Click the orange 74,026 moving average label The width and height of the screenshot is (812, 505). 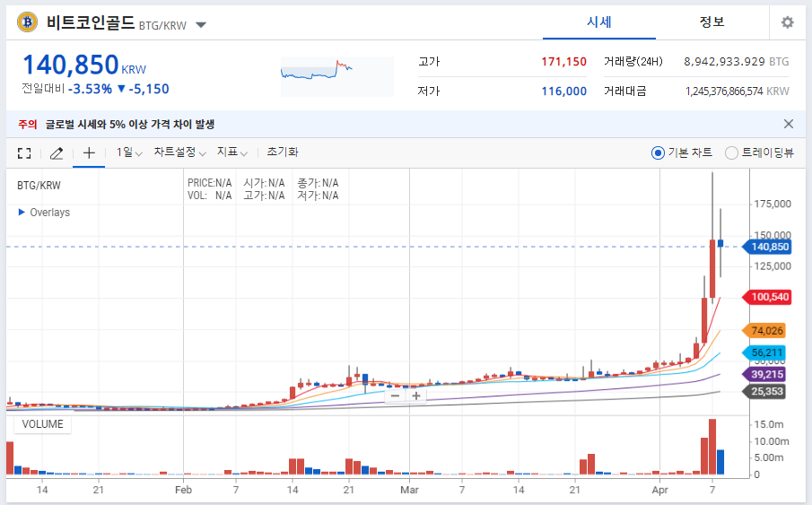pyautogui.click(x=766, y=330)
